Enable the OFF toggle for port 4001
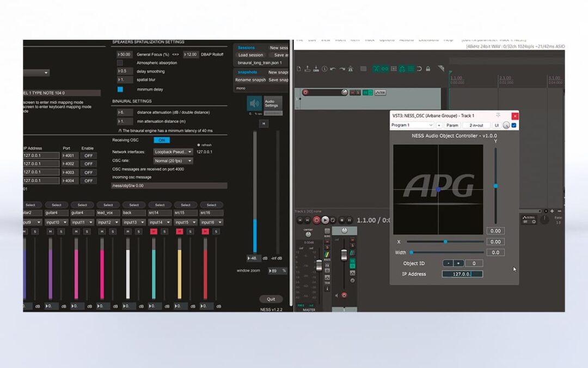Screen dimensions: 588x368 89,155
